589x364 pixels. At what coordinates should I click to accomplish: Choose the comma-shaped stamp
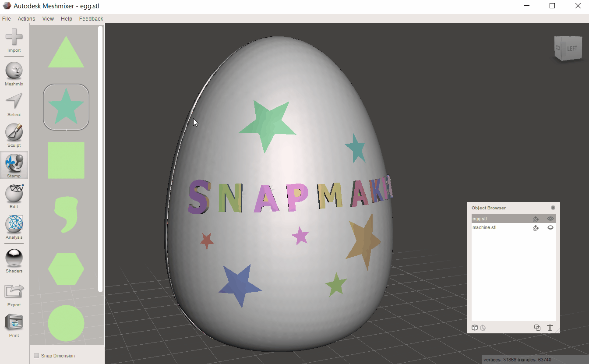(66, 214)
